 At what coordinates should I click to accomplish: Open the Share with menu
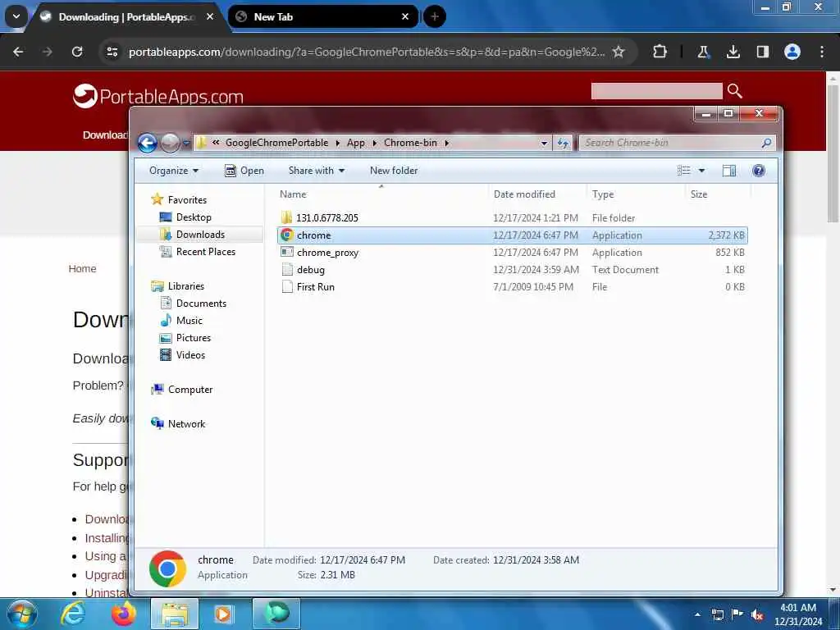(316, 171)
